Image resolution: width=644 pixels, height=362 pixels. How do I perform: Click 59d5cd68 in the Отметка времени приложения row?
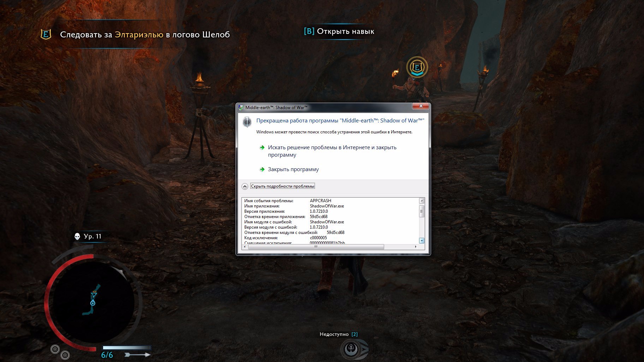tap(319, 217)
